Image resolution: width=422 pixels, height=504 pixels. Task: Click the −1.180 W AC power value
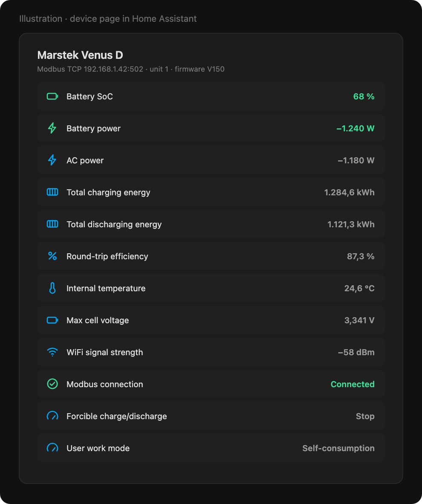click(356, 160)
